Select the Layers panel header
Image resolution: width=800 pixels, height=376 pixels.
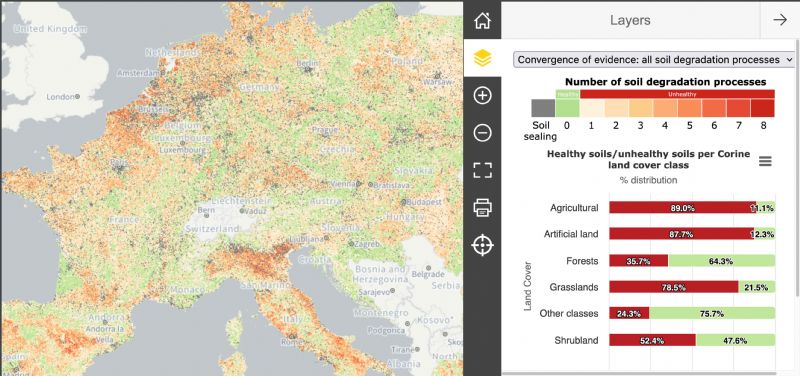(x=630, y=20)
